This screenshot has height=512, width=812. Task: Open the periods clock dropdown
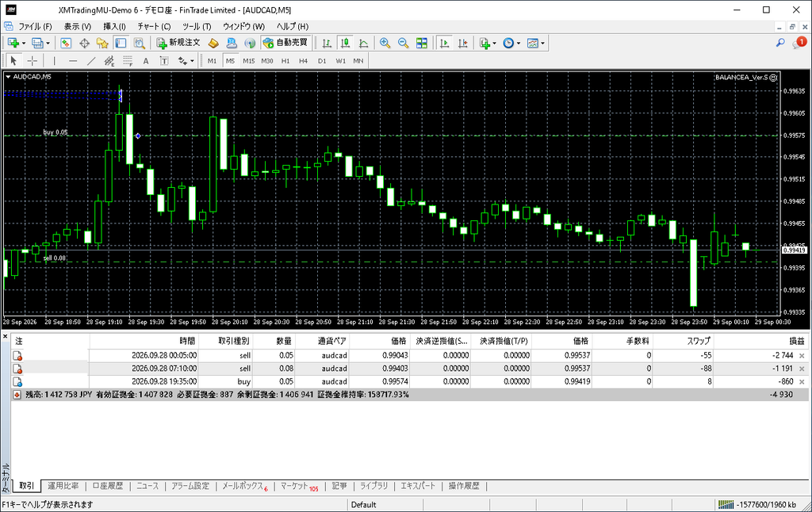tap(511, 43)
